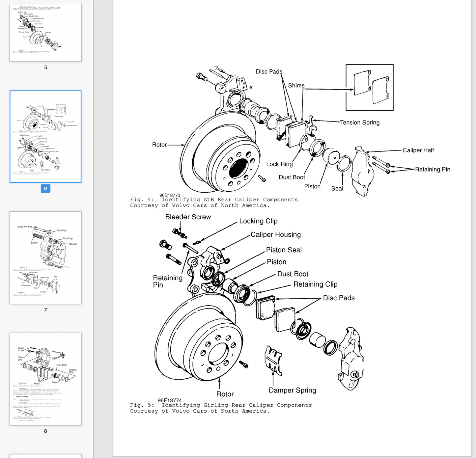The width and height of the screenshot is (476, 458).
Task: Click the 'Fig. 4' ATE Rear Caliper caption
Action: pos(214,202)
